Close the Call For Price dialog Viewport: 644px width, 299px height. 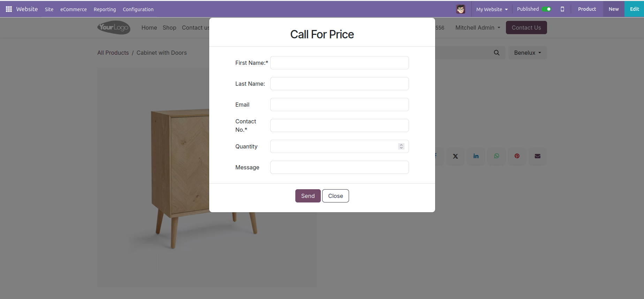click(x=335, y=196)
